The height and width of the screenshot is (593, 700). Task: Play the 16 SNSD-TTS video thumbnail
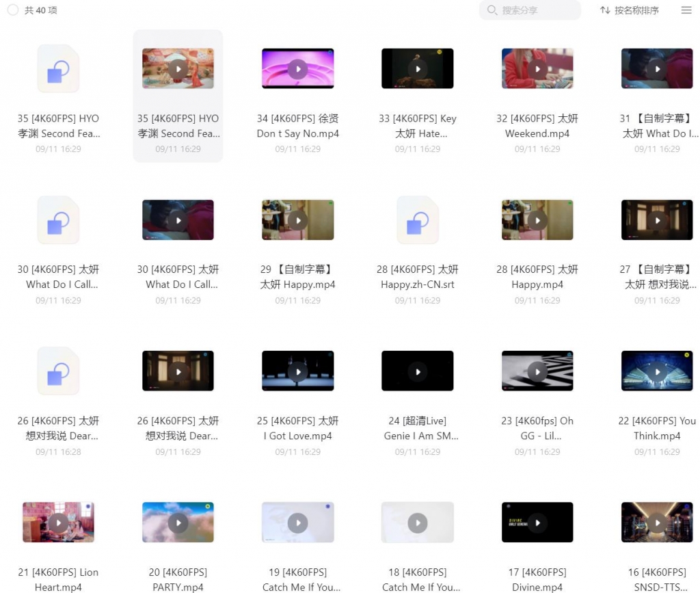pos(657,523)
